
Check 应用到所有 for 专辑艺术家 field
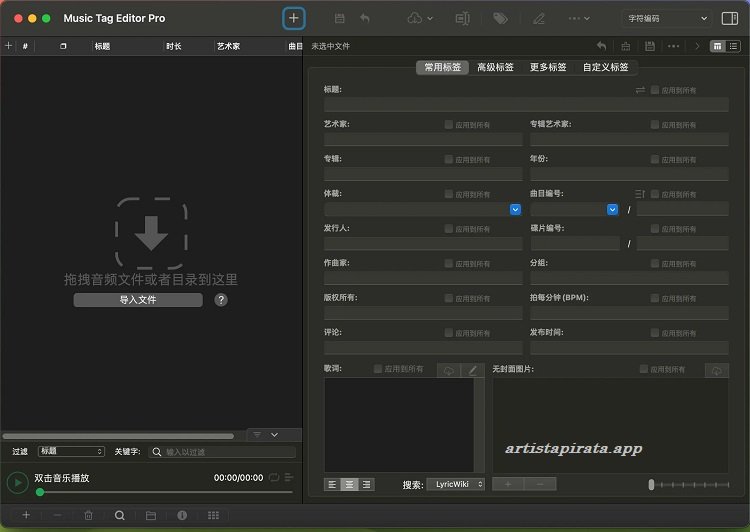pos(655,125)
